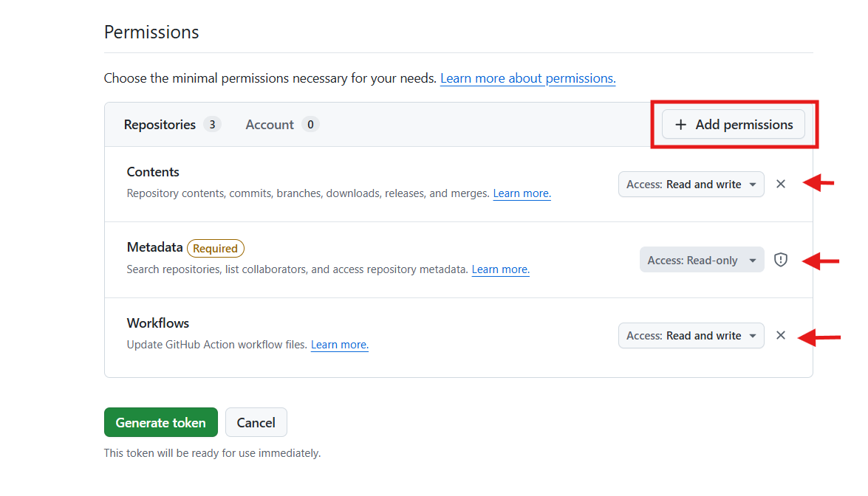868x496 pixels.
Task: Click 'This token will be ready' note
Action: (x=212, y=453)
